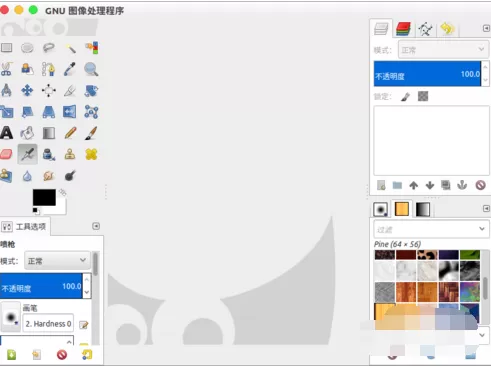Switch to the Channels tab
The height and width of the screenshot is (366, 491).
coord(403,29)
